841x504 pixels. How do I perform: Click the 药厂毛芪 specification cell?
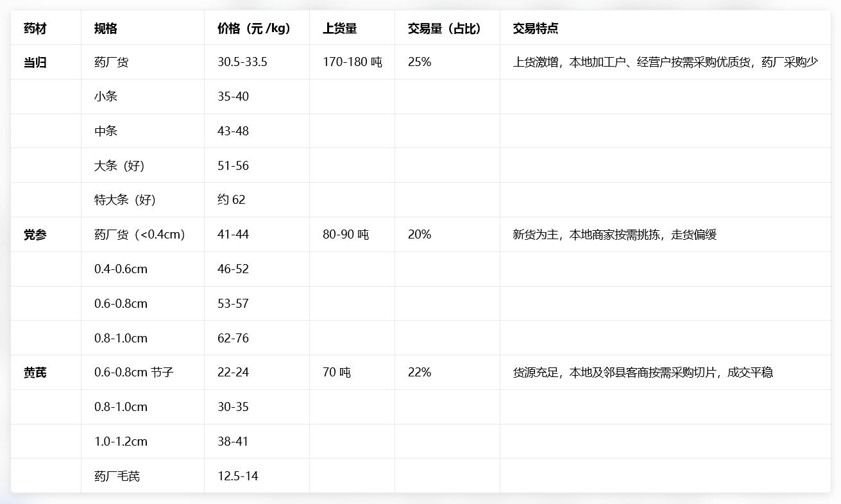(x=117, y=476)
